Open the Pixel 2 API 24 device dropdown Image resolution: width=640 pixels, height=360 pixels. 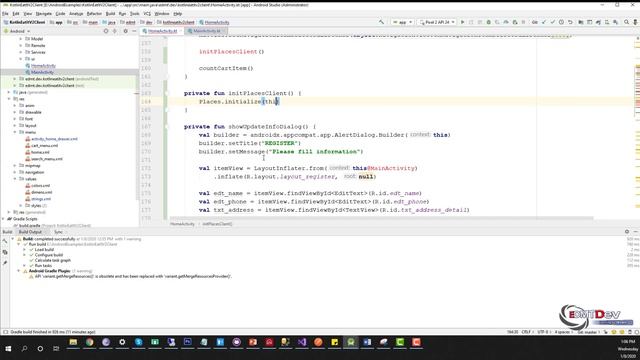click(437, 22)
